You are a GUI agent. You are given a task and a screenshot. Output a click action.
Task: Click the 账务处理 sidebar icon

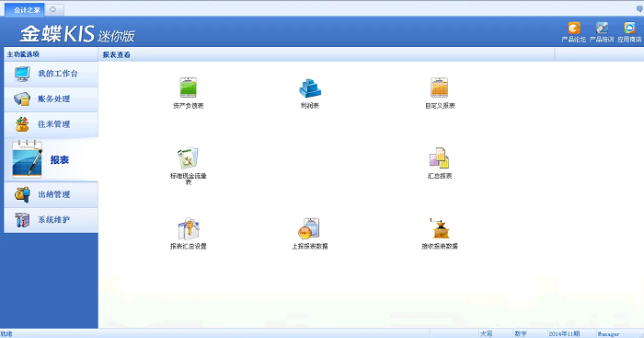click(22, 99)
